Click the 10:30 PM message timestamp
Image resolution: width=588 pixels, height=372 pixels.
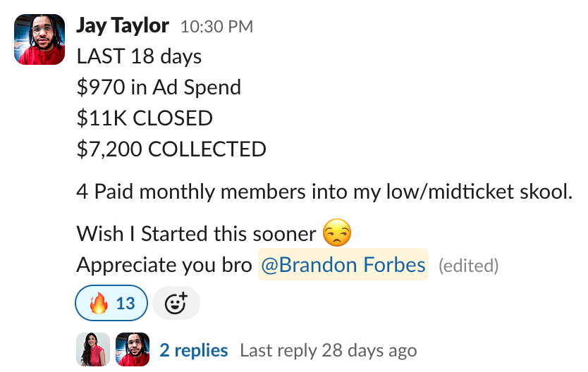216,27
